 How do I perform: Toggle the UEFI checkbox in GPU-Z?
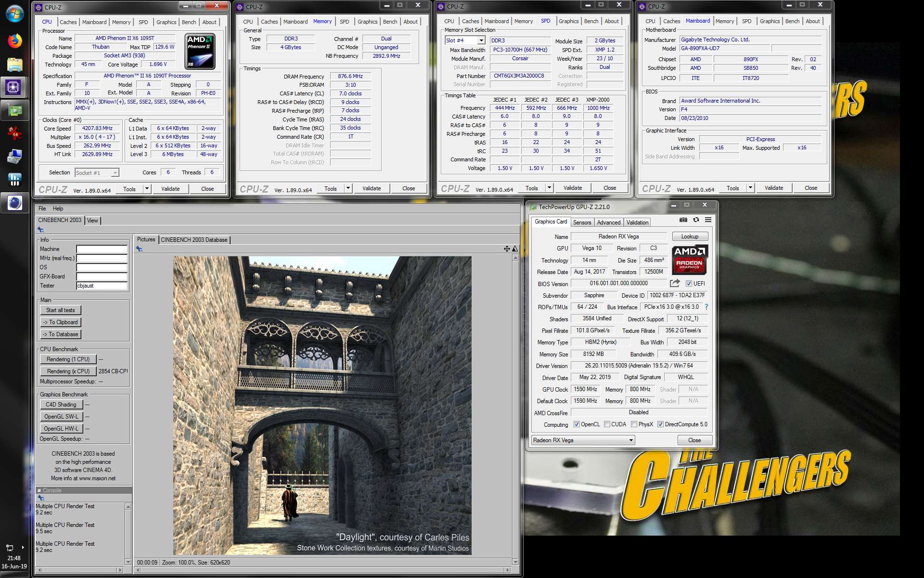pyautogui.click(x=689, y=284)
